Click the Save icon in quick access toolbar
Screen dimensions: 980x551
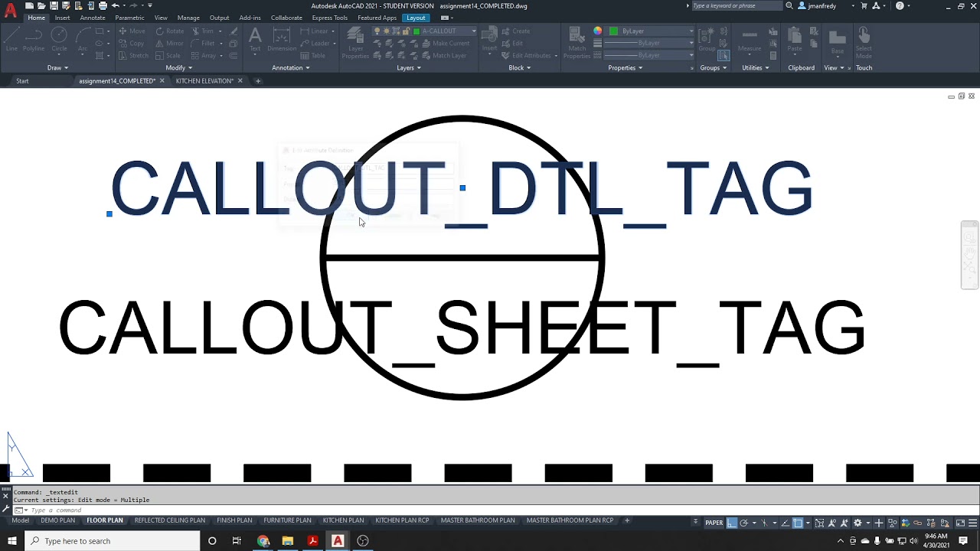(54, 5)
